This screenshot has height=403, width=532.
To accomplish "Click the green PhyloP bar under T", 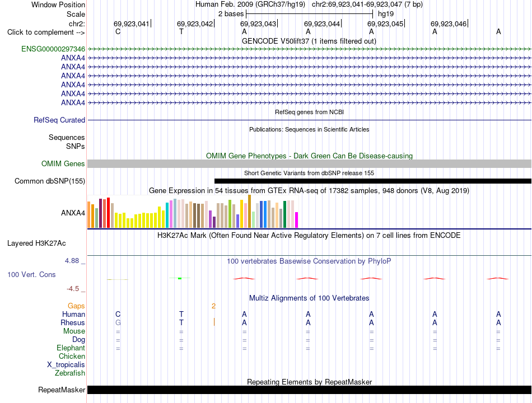I will pyautogui.click(x=180, y=279).
